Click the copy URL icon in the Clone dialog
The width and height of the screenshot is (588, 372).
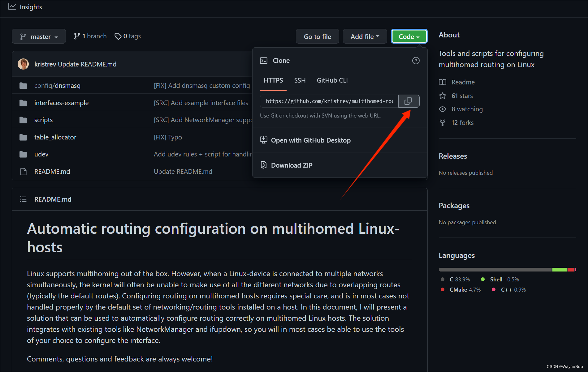pyautogui.click(x=409, y=101)
